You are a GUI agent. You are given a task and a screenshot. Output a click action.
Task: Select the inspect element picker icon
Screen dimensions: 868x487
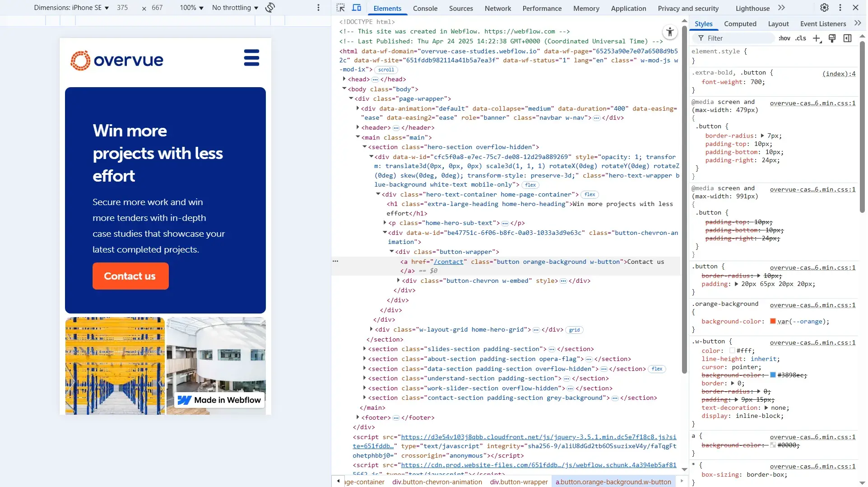click(x=341, y=8)
